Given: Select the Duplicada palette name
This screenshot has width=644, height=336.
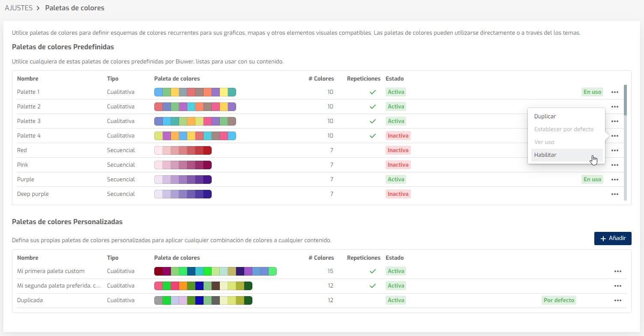Looking at the screenshot, I should point(30,300).
